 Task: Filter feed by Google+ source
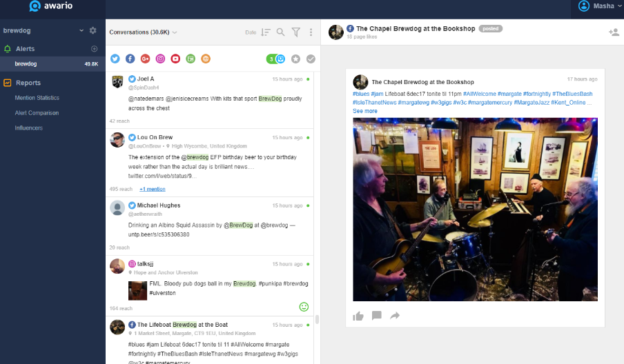(145, 59)
